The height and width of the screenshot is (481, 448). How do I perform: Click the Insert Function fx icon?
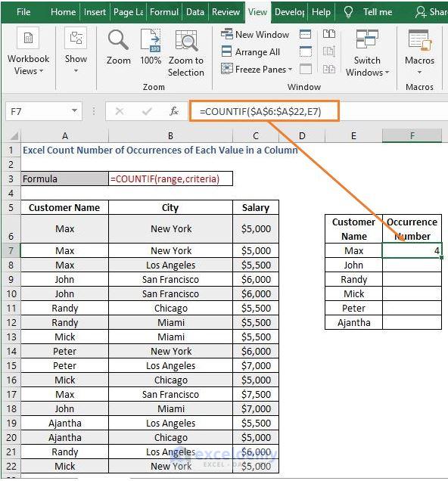[x=174, y=111]
